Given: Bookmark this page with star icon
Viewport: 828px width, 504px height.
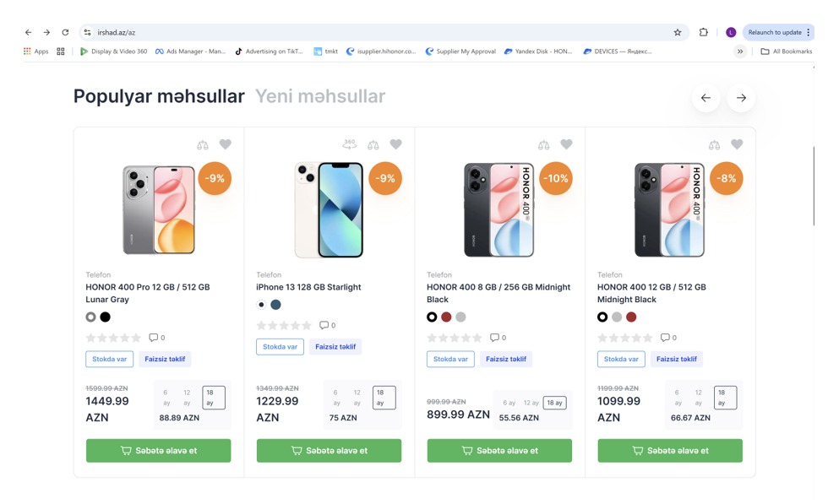Looking at the screenshot, I should [x=678, y=32].
